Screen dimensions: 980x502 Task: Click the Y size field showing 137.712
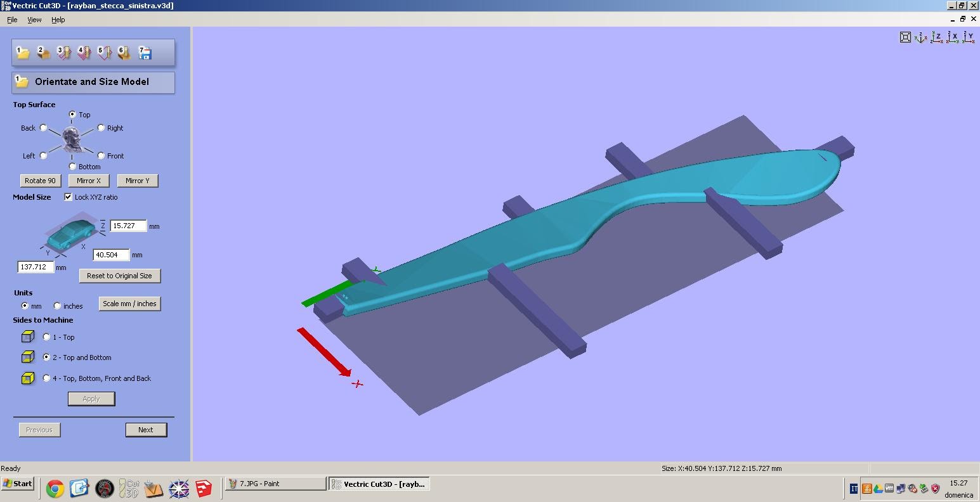pyautogui.click(x=36, y=267)
